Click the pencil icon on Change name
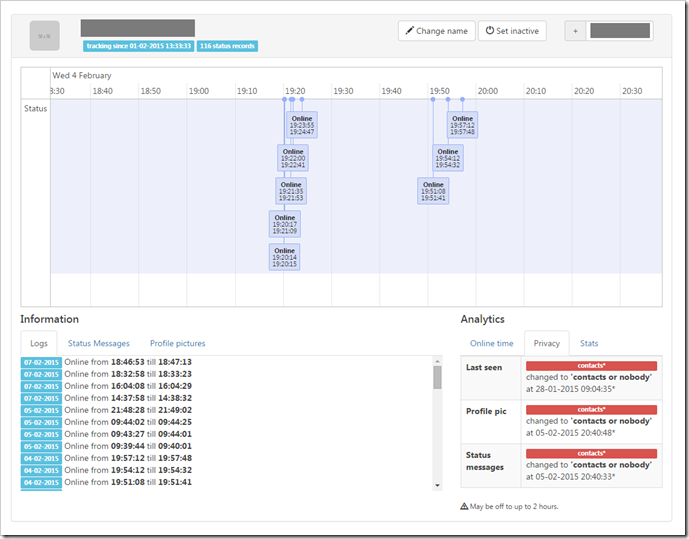Screen dimensions: 689x539 [x=409, y=31]
